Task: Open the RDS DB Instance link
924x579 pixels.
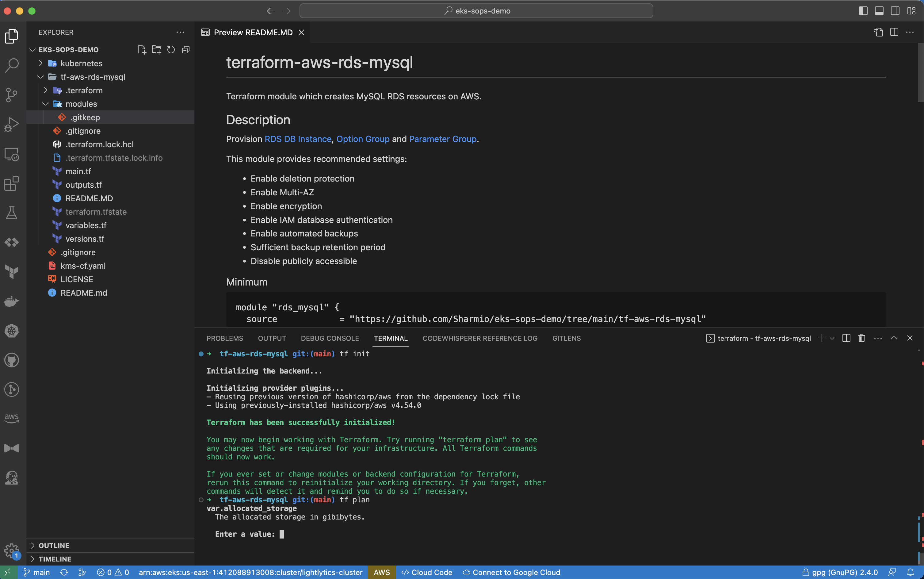Action: [x=298, y=139]
